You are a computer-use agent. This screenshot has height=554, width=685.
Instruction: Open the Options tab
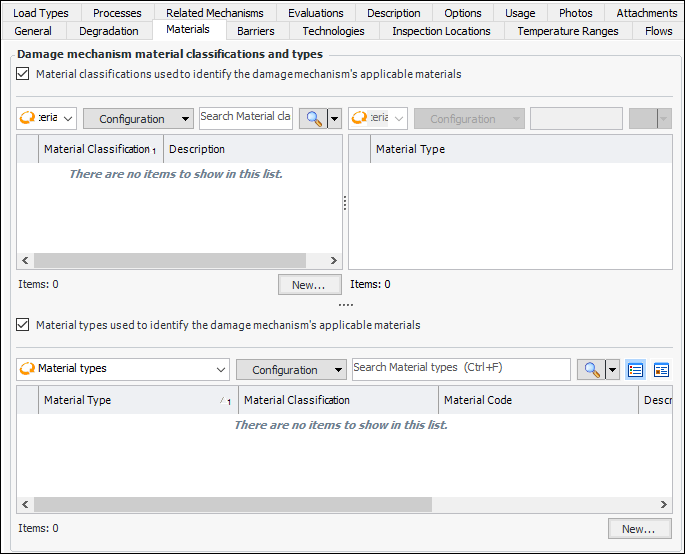(463, 13)
